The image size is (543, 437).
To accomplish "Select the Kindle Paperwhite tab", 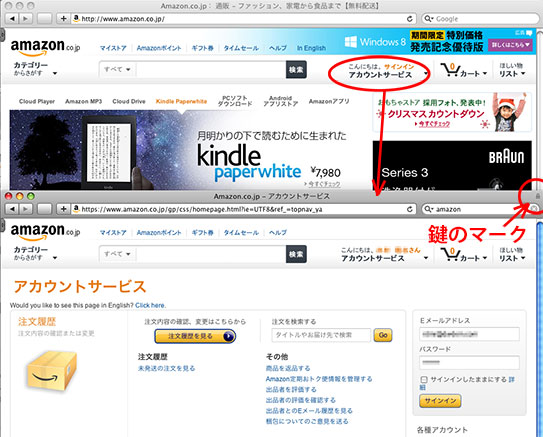I will coord(181,101).
